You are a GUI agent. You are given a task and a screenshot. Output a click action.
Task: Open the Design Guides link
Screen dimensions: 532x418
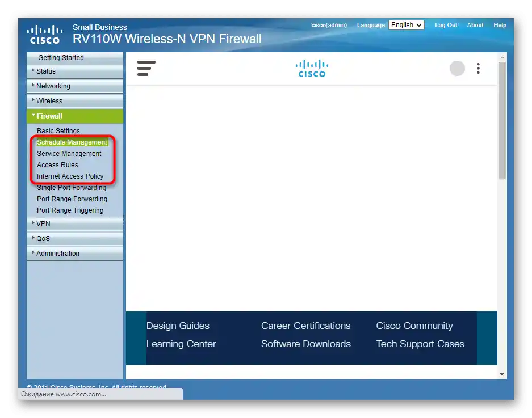coord(178,326)
